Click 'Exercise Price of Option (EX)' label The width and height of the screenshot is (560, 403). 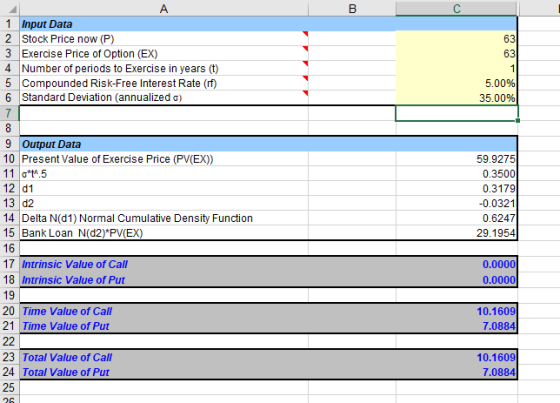click(x=90, y=54)
